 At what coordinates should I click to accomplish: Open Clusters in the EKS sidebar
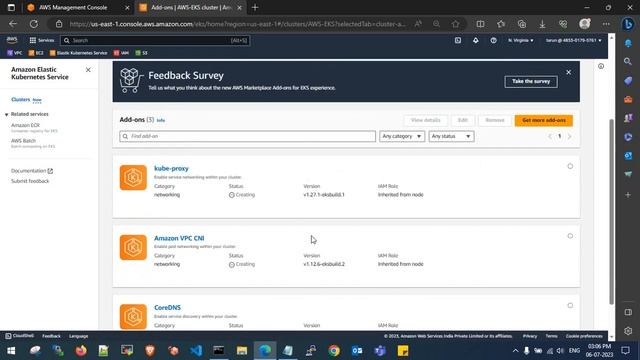pos(20,100)
